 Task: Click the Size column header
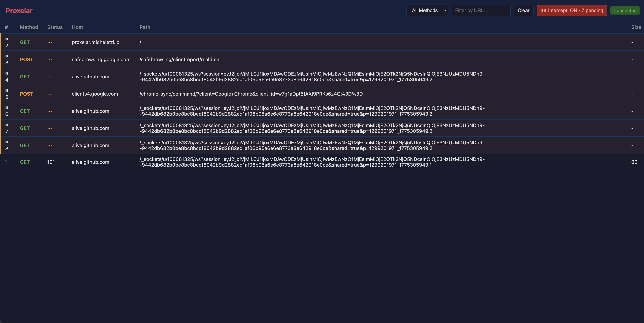[x=636, y=27]
